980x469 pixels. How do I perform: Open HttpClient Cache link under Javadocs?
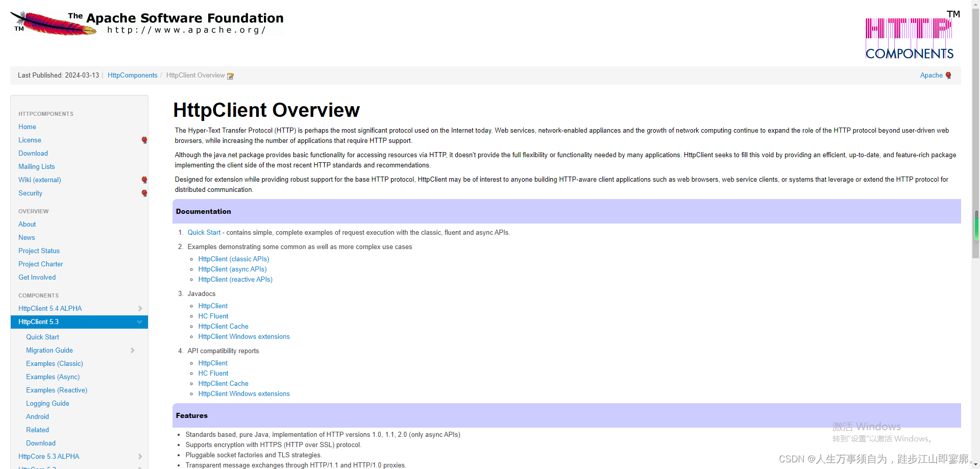point(223,327)
